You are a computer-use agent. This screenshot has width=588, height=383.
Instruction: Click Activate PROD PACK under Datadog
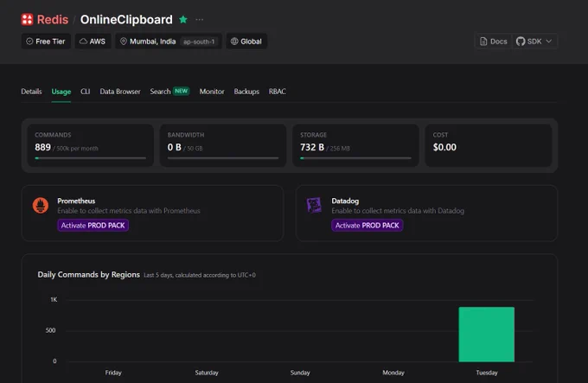point(367,226)
